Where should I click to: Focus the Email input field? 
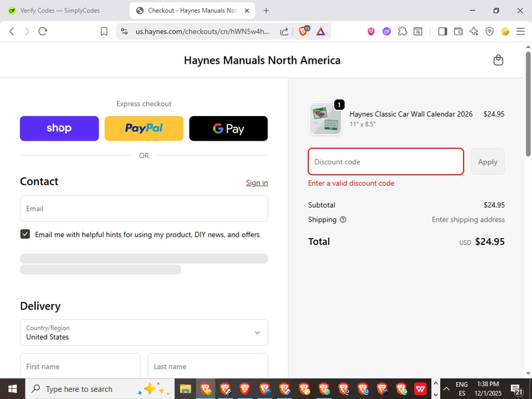(144, 209)
